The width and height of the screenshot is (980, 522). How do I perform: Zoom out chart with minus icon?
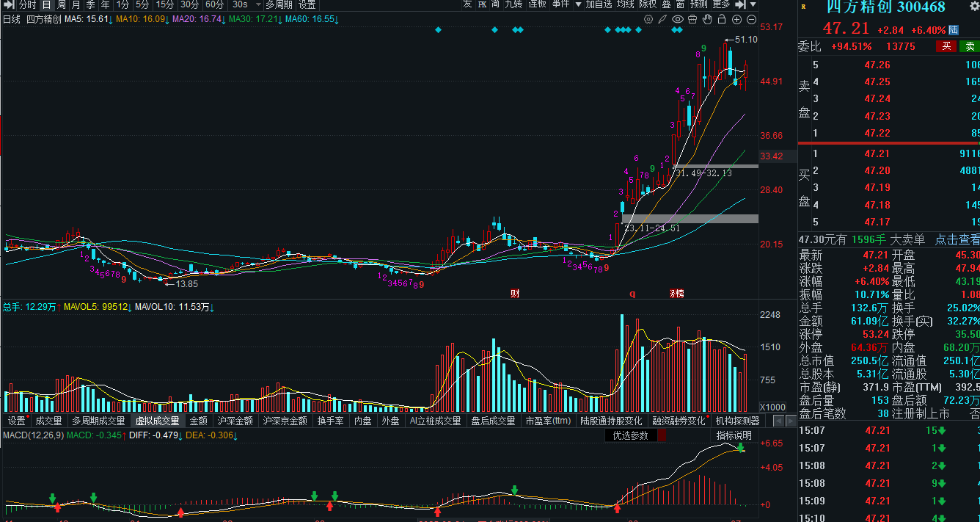(x=752, y=19)
